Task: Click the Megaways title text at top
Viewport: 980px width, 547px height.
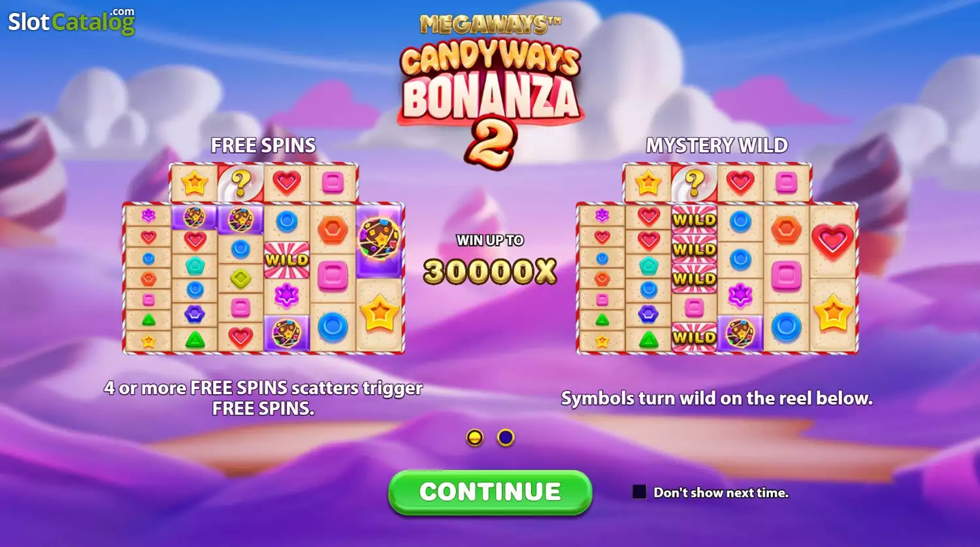Action: click(x=490, y=25)
